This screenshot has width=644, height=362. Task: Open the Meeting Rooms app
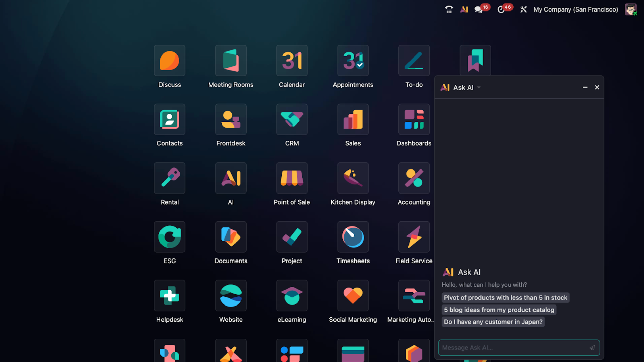coord(231,61)
